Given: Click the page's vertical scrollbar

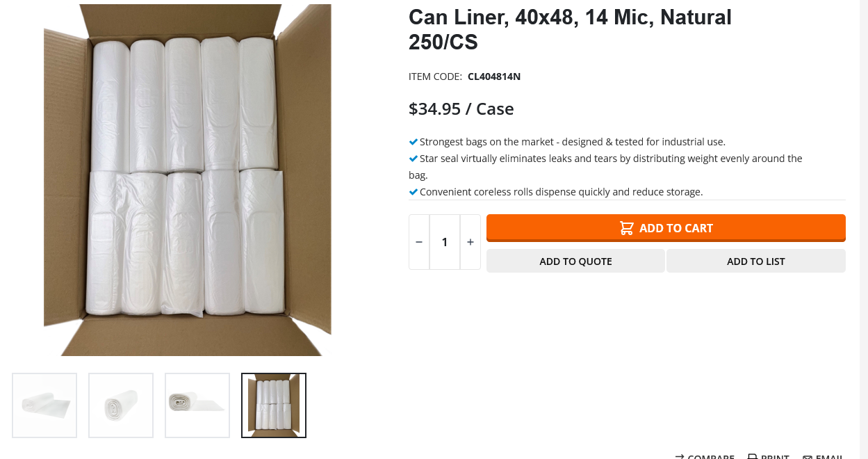Looking at the screenshot, I should coord(864,229).
